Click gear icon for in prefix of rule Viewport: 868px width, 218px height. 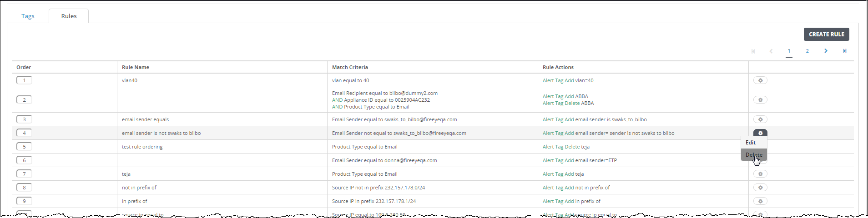760,201
